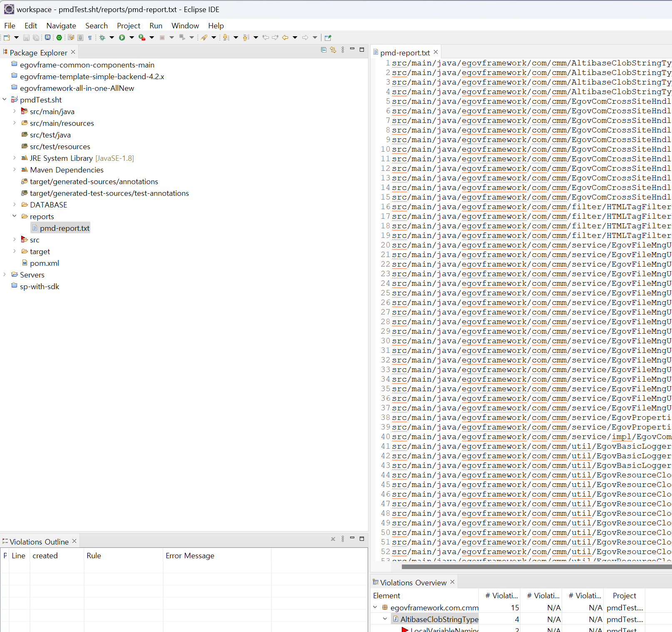Click the green Run play icon
This screenshot has height=632, width=672.
122,37
